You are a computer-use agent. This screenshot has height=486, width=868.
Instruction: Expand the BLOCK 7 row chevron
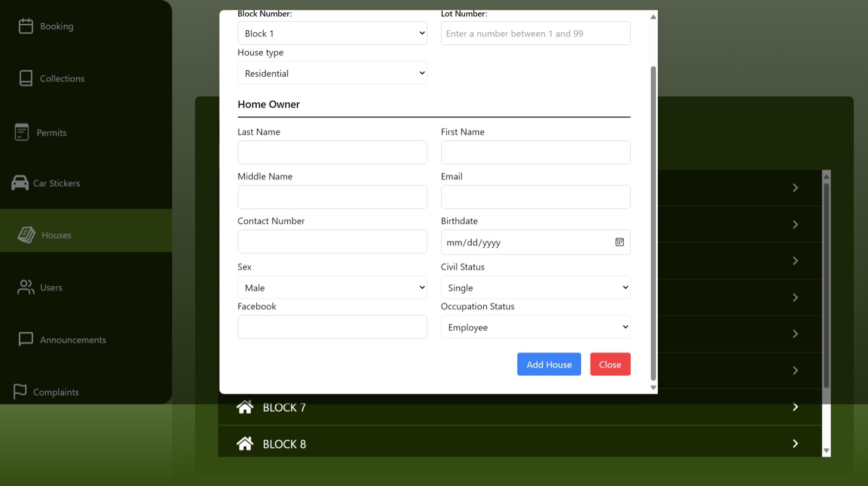(x=795, y=407)
